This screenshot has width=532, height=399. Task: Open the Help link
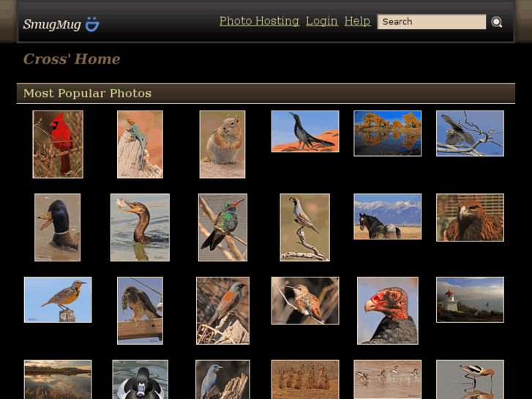coord(357,21)
